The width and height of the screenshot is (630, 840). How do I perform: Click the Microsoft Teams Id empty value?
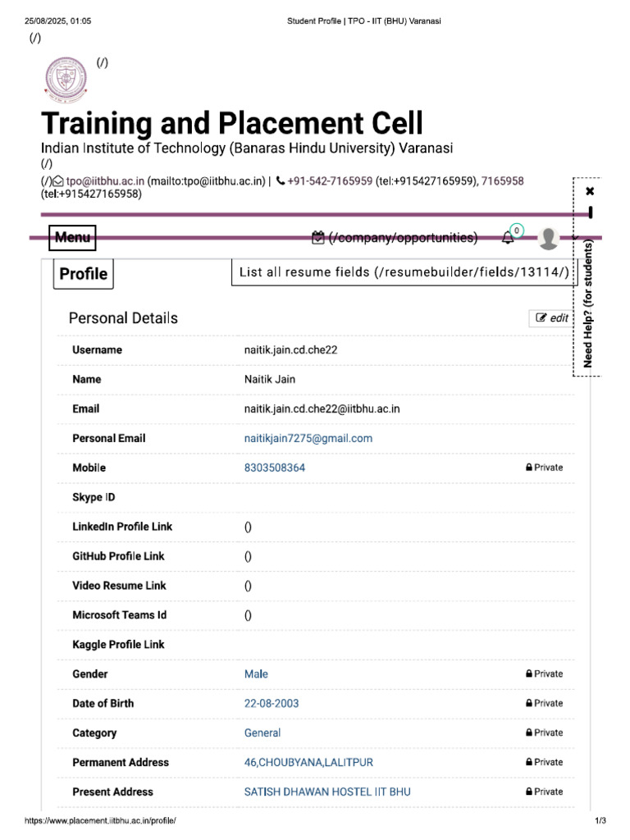coord(248,615)
